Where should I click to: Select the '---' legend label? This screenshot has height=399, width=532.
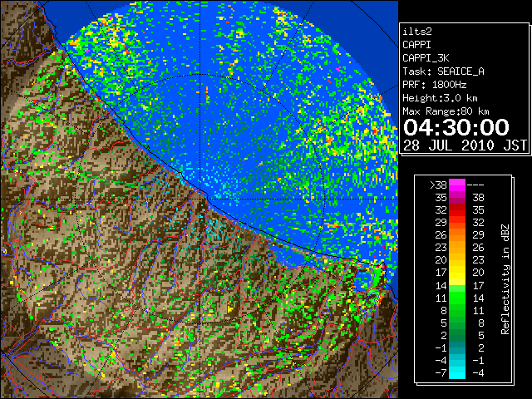point(475,185)
